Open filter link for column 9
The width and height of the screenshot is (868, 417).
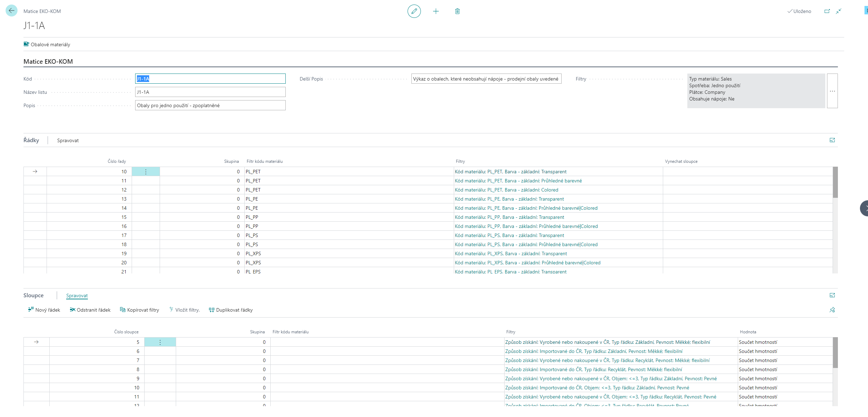coord(611,378)
